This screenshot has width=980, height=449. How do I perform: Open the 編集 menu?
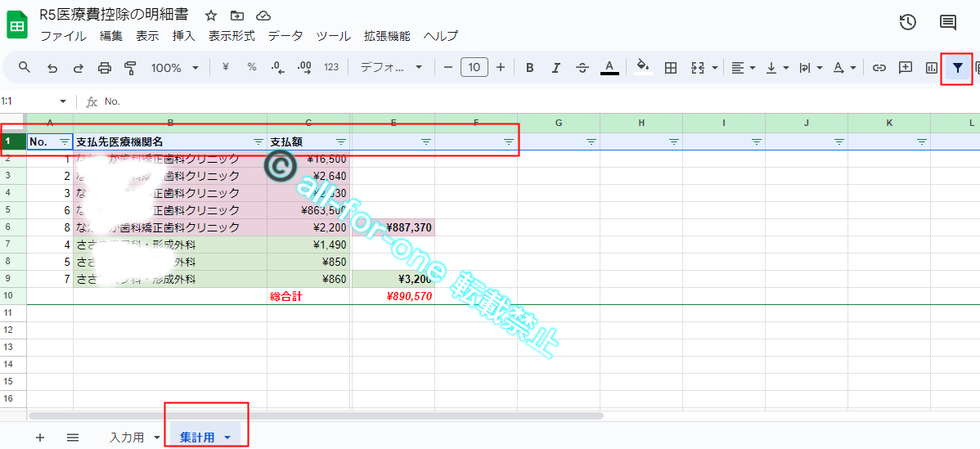[x=111, y=36]
